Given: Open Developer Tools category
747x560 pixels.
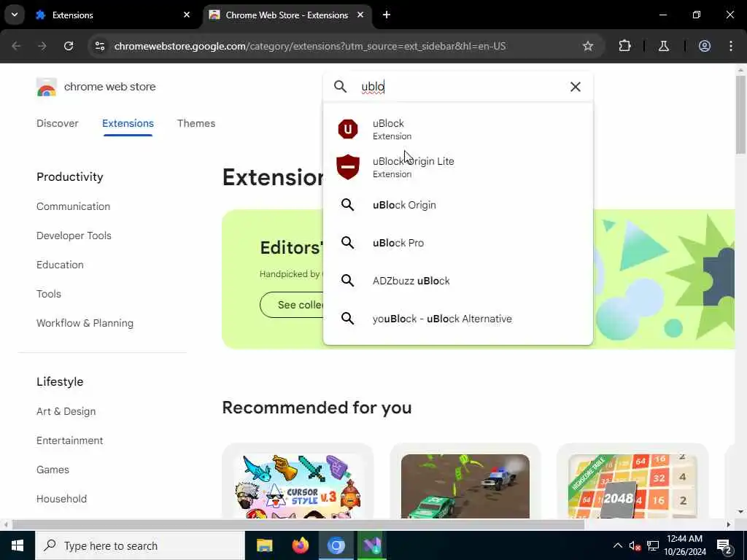Looking at the screenshot, I should point(74,236).
